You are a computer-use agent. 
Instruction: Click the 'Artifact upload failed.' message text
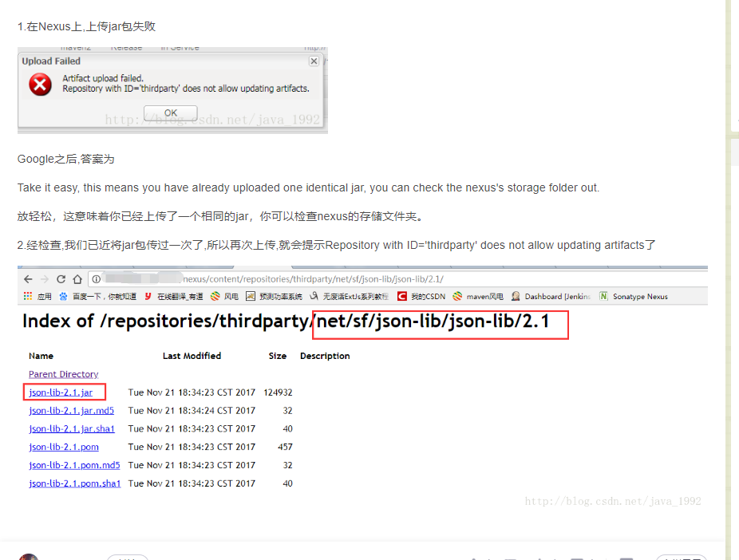click(103, 78)
